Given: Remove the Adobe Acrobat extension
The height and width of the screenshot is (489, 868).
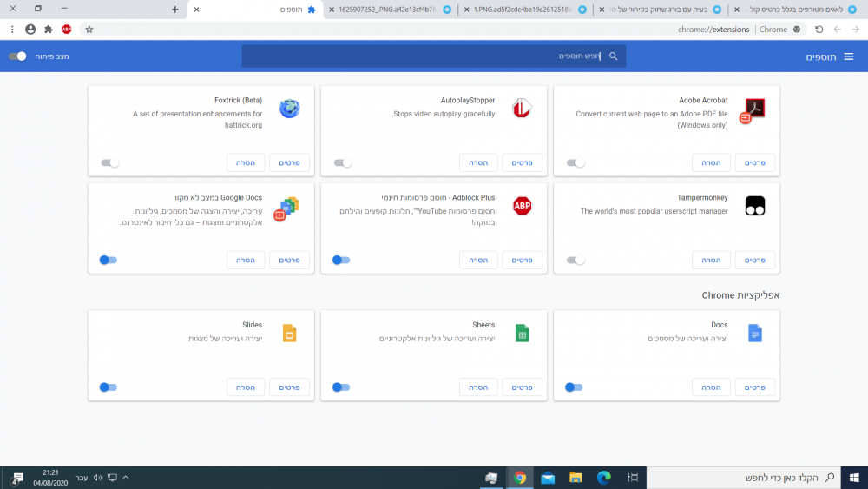Looking at the screenshot, I should coord(711,162).
